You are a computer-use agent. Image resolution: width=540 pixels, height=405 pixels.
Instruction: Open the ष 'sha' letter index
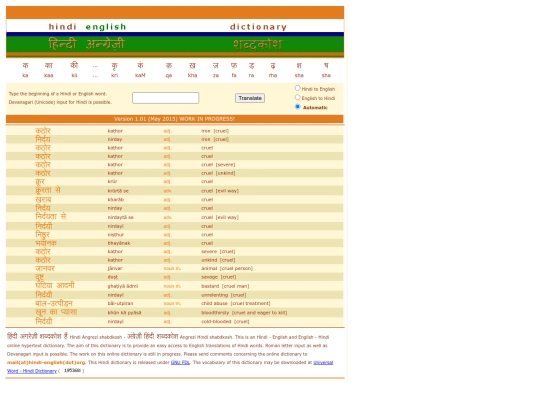(326, 69)
